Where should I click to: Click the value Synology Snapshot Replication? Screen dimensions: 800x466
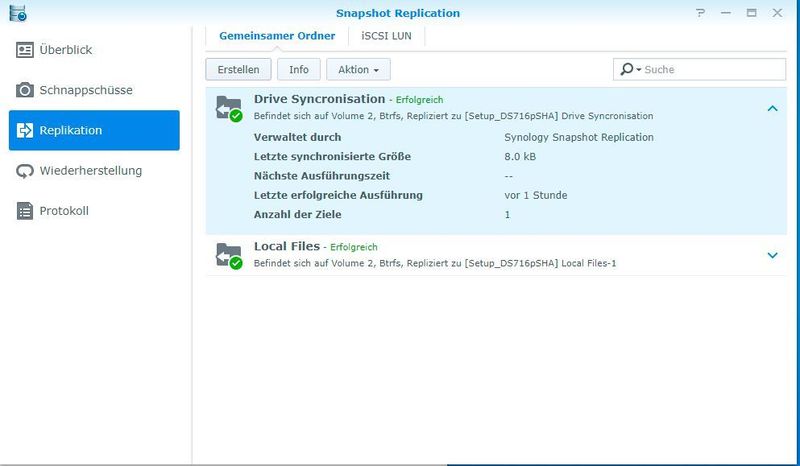click(x=579, y=137)
